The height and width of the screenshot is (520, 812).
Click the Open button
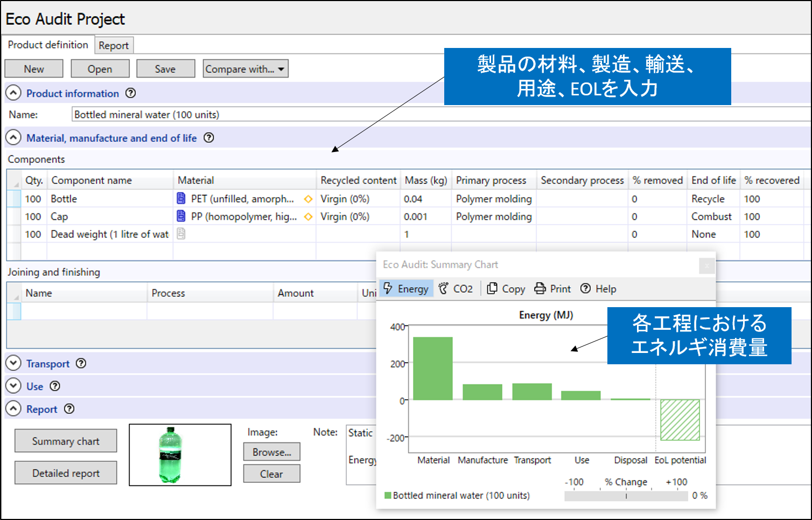coord(100,69)
